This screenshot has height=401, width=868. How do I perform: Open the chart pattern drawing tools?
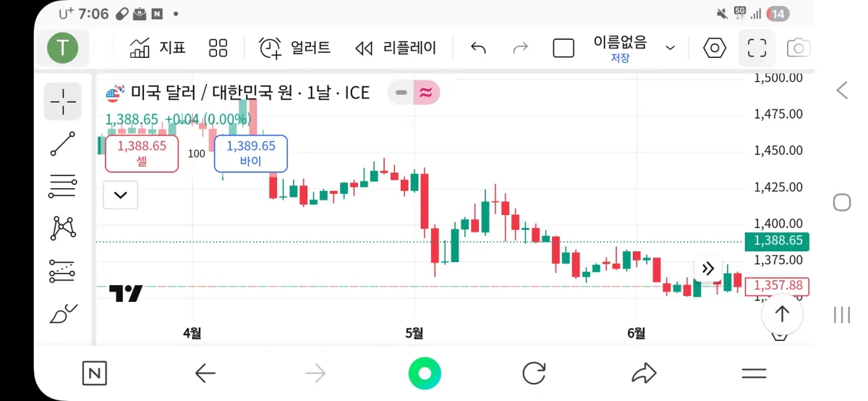tap(63, 228)
